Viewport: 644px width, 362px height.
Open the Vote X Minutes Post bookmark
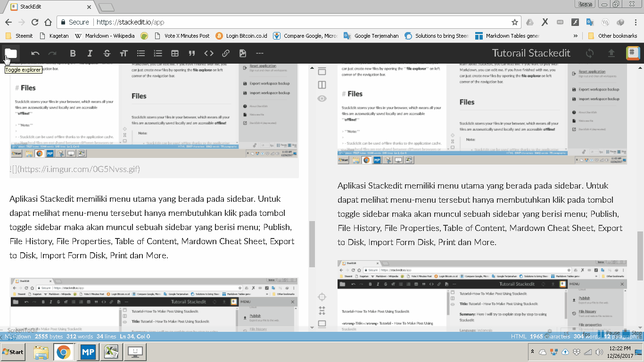pos(182,36)
